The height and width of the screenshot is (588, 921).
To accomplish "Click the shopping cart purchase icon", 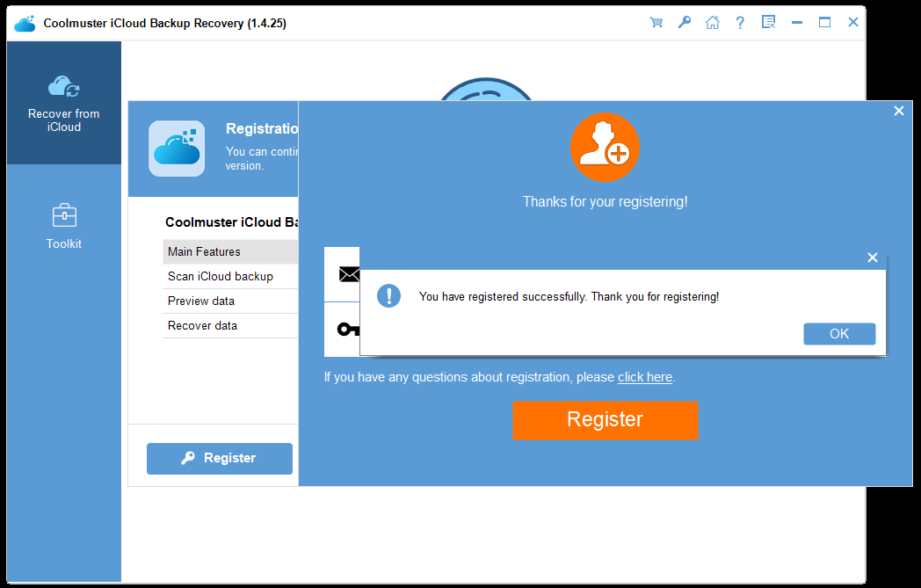I will click(x=656, y=23).
